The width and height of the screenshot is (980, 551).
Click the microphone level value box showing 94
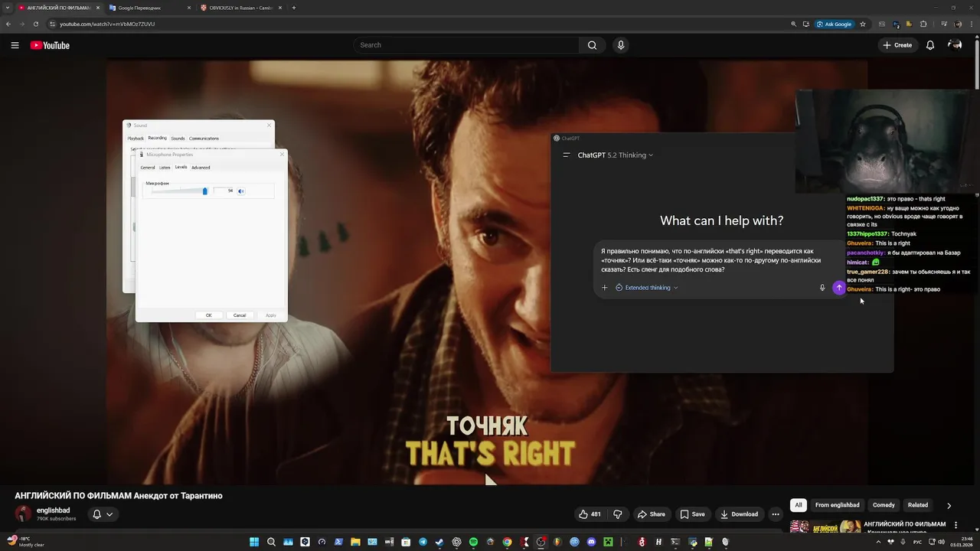coord(224,191)
